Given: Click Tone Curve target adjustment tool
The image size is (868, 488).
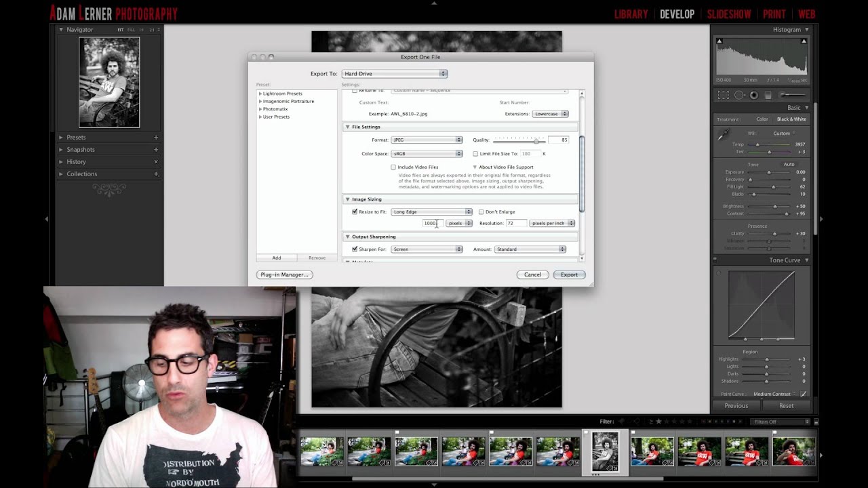Looking at the screenshot, I should (x=719, y=273).
